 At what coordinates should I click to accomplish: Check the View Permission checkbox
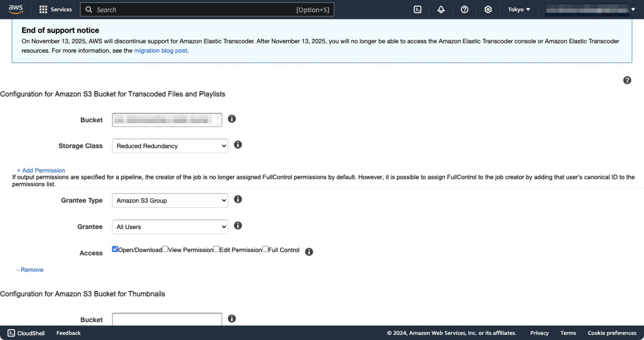[165, 249]
